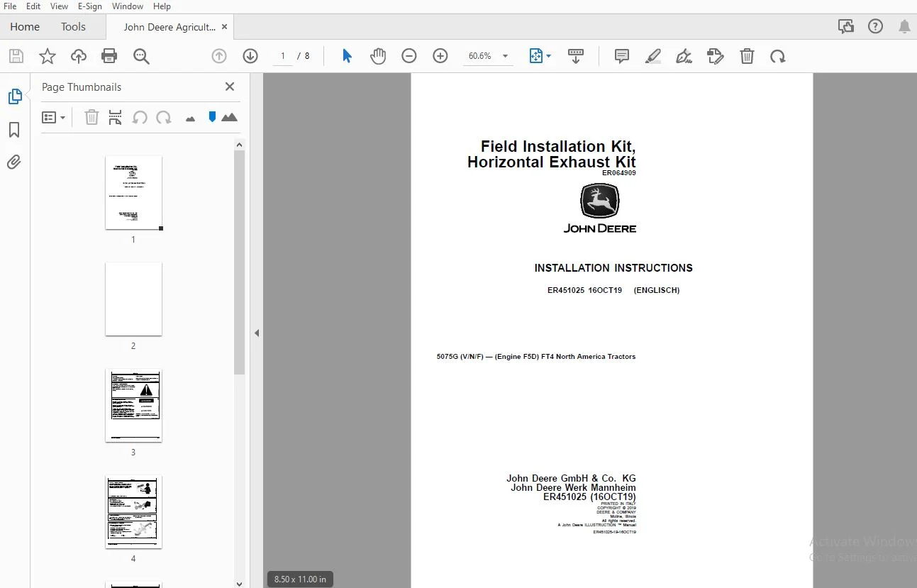Click the thumbnails panel scrollbar thumb
917x588 pixels.
pyautogui.click(x=239, y=262)
